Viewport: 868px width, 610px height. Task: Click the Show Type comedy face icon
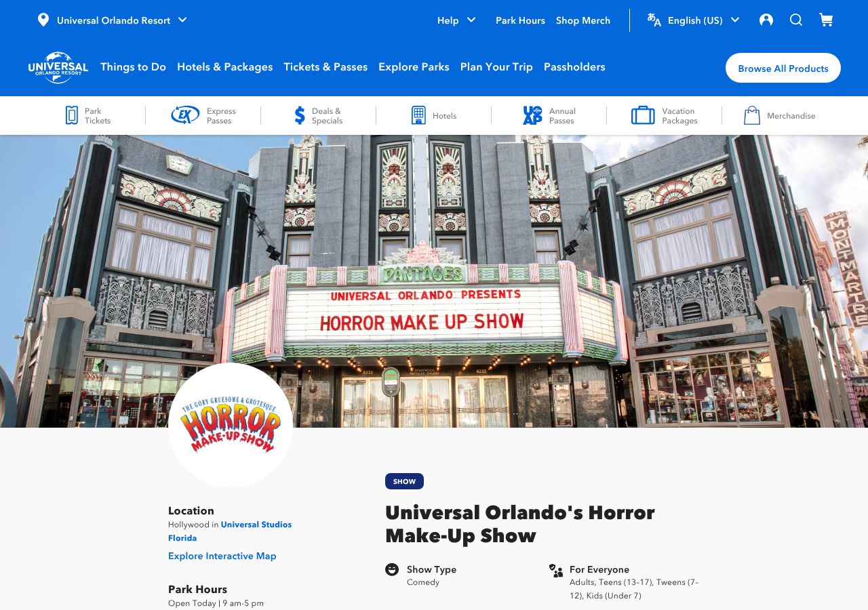coord(392,569)
